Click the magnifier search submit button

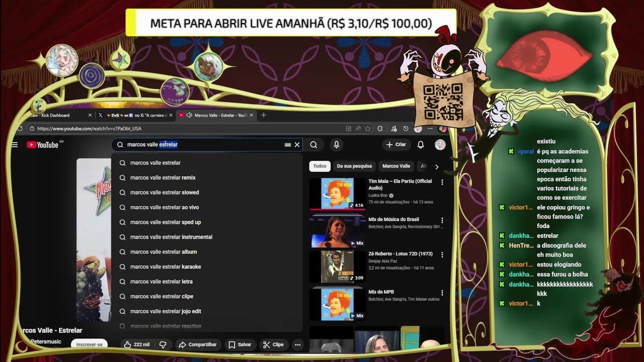point(313,145)
